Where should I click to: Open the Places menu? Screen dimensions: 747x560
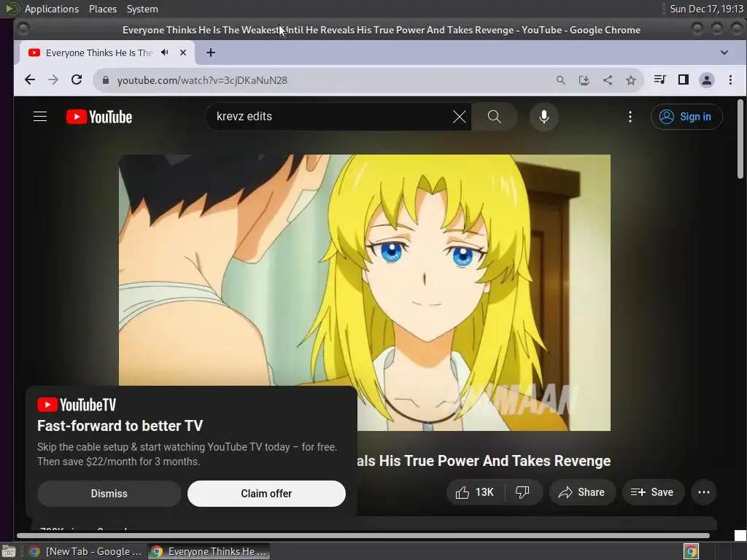(103, 9)
